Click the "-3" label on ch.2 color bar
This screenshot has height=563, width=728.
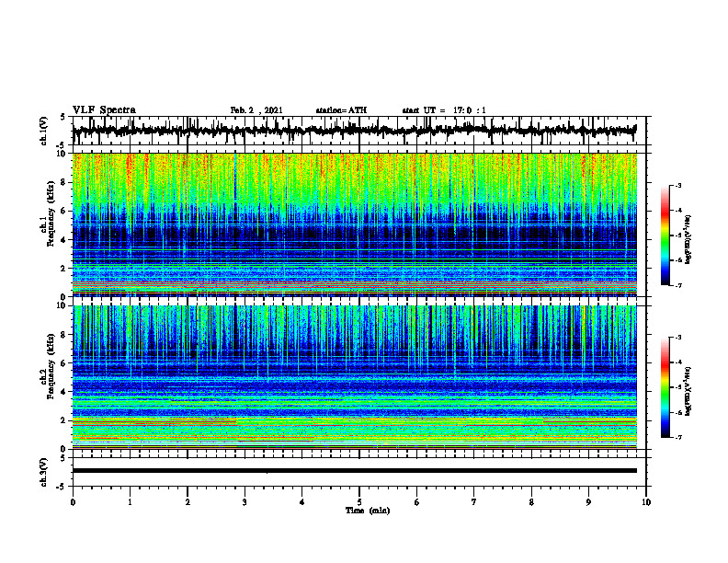click(x=678, y=338)
